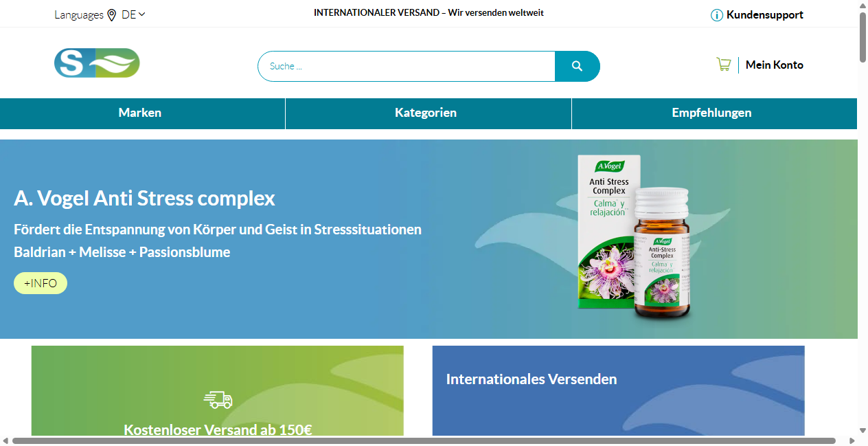Viewport: 868px width, 446px height.
Task: Open Mein Konto
Action: coord(775,65)
